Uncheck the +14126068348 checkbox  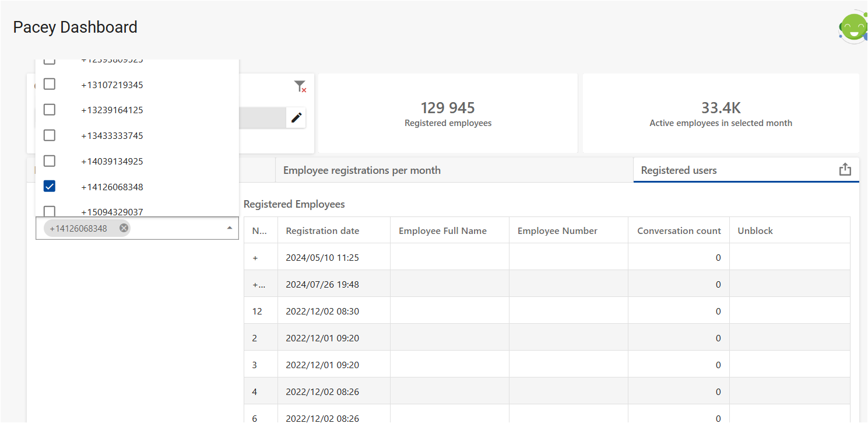click(x=50, y=187)
